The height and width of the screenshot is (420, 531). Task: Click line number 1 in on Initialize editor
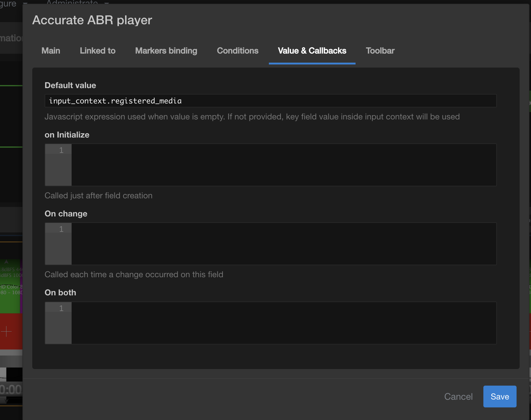point(61,150)
